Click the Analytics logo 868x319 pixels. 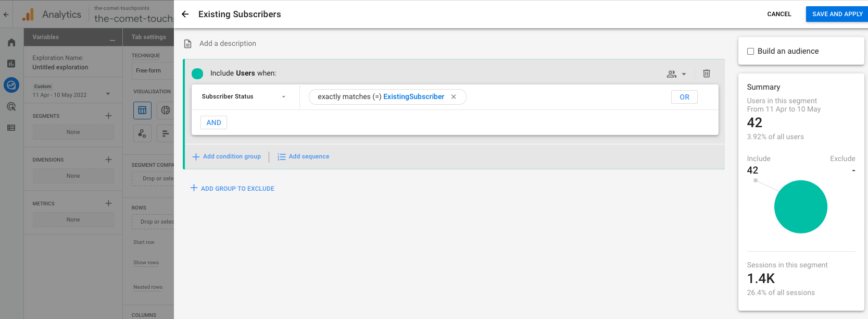coord(28,15)
